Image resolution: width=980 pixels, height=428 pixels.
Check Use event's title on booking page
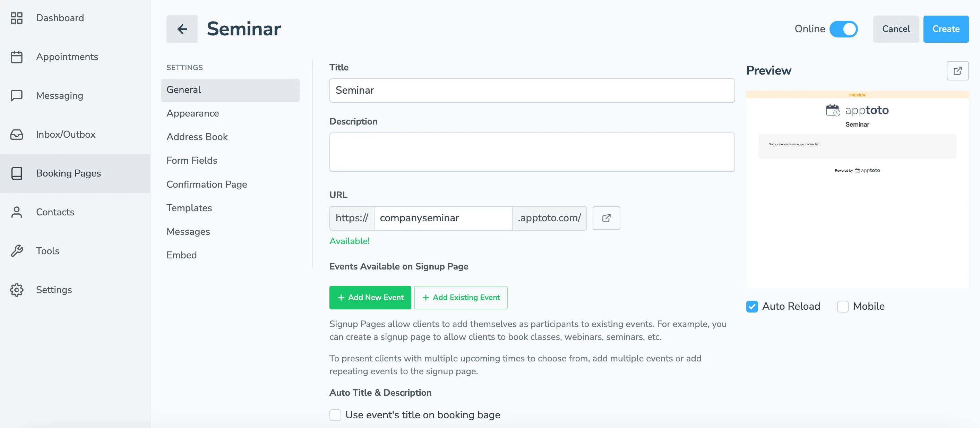pyautogui.click(x=335, y=415)
